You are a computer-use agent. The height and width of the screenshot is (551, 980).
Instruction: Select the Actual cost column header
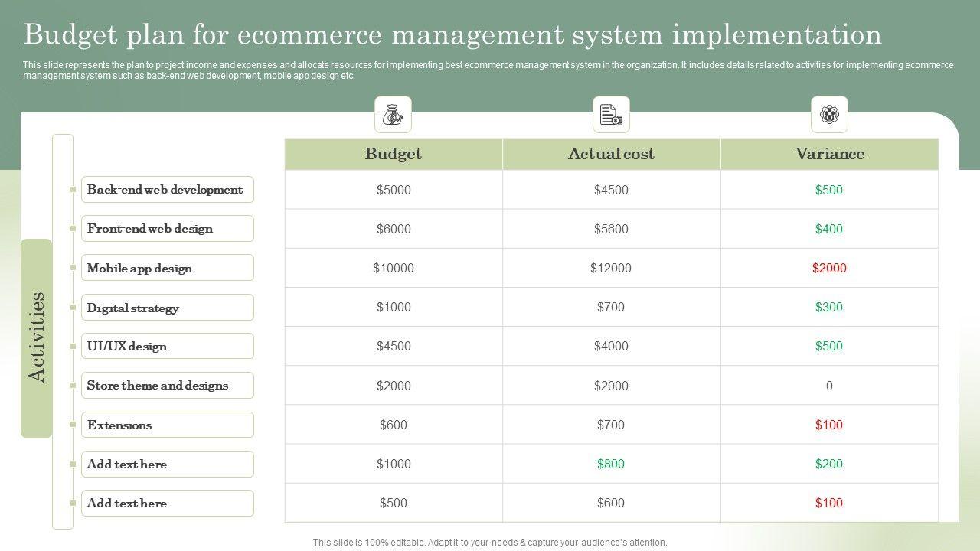[611, 154]
